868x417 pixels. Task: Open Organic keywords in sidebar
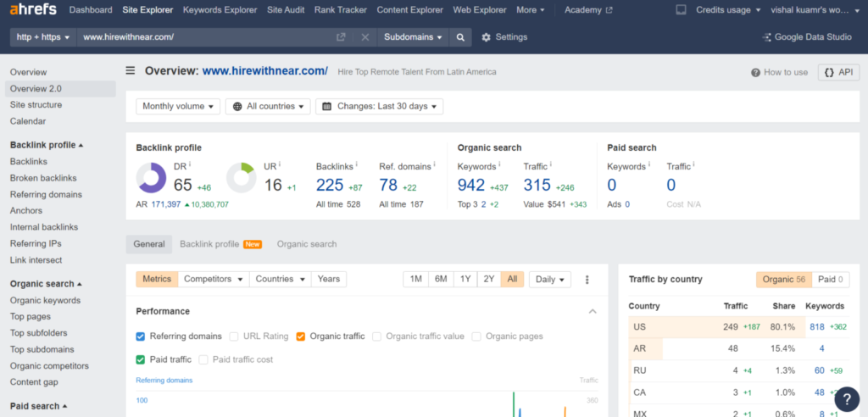(x=46, y=301)
